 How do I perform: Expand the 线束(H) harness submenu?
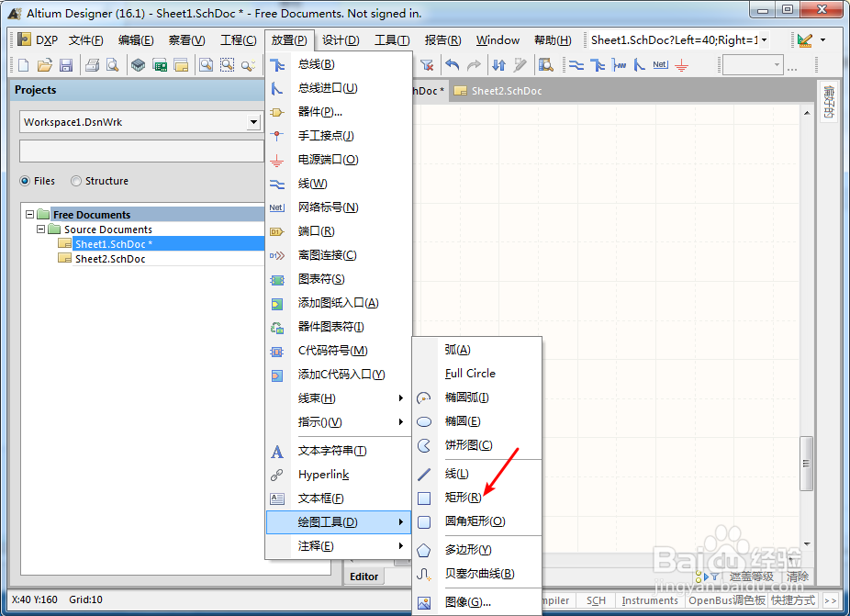point(339,398)
